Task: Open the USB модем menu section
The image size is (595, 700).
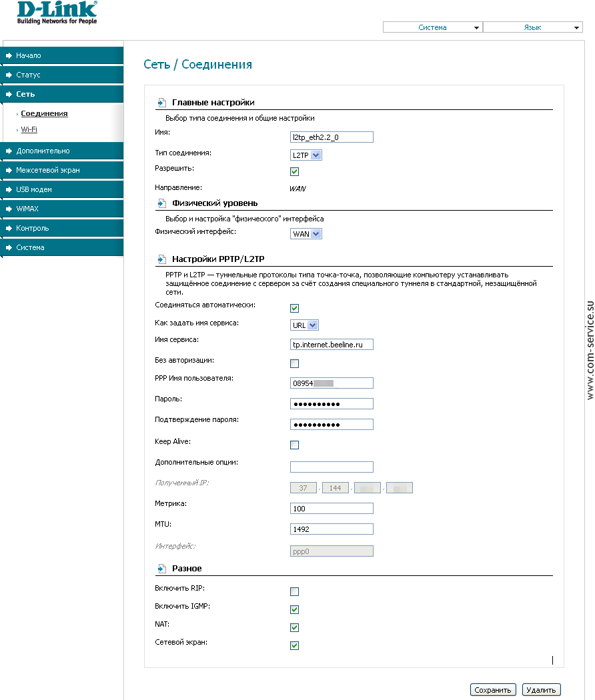Action: pos(63,189)
